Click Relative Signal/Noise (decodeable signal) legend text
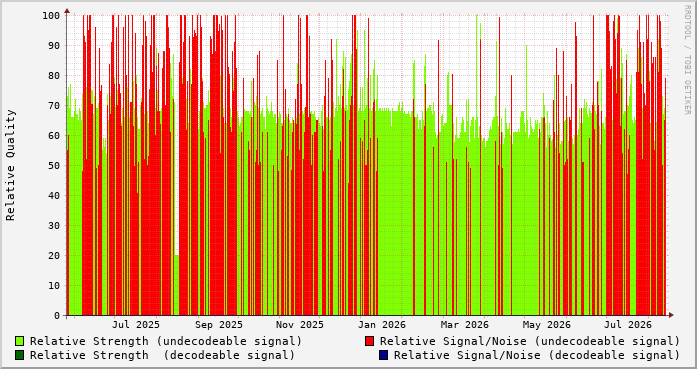697x369 pixels. click(x=537, y=355)
